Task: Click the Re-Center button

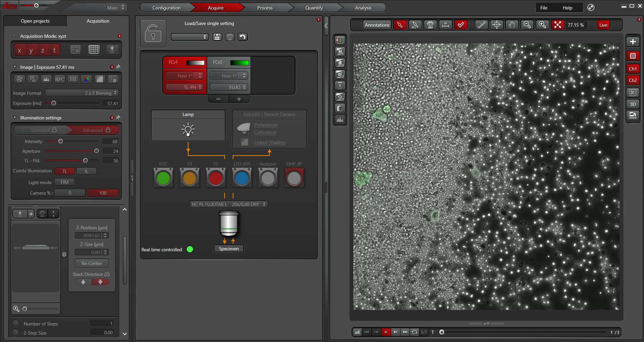Action: (92, 263)
